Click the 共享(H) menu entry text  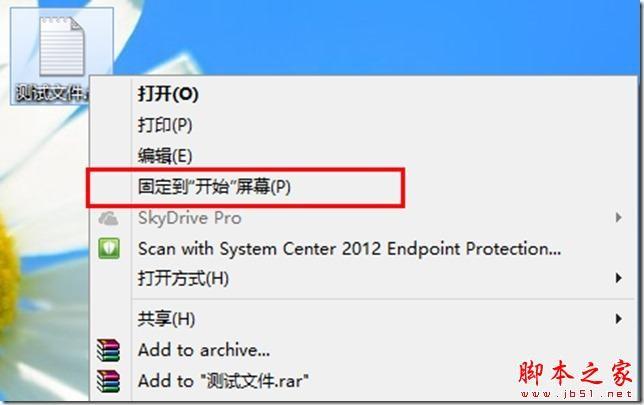coord(166,319)
